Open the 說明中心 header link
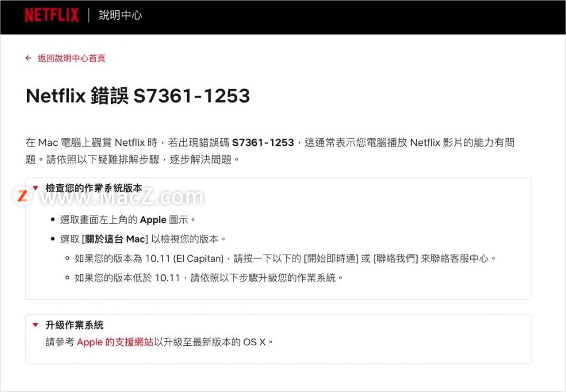This screenshot has width=566, height=392. coord(120,15)
